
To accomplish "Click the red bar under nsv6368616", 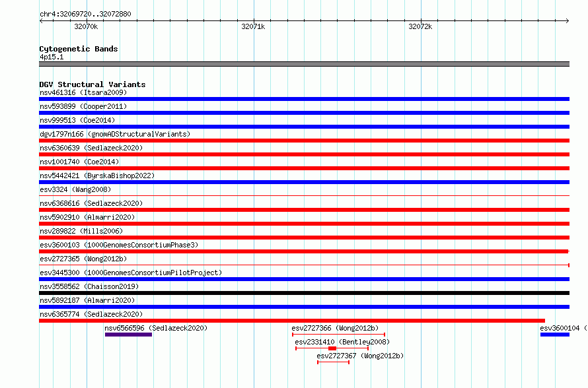I will coord(304,210).
